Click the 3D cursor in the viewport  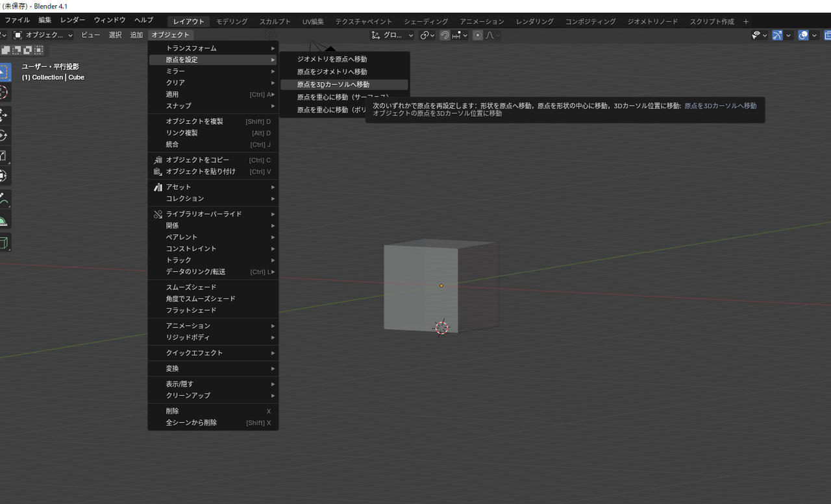[441, 328]
